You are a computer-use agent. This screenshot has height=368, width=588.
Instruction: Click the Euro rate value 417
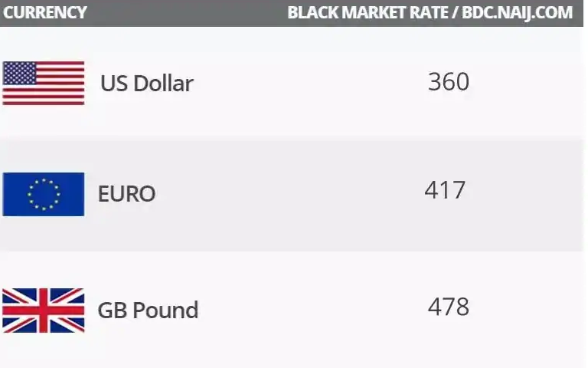point(445,190)
